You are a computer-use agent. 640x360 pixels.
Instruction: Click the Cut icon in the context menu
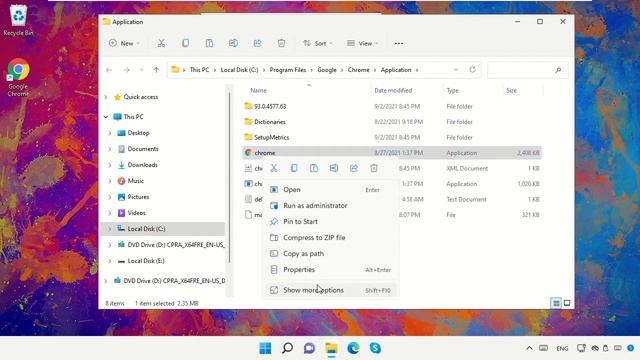click(274, 168)
